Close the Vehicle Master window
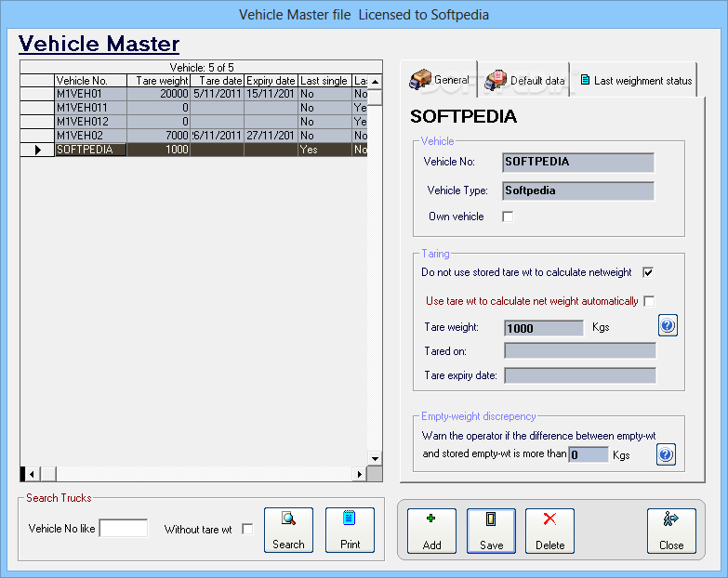The width and height of the screenshot is (728, 578). click(671, 531)
